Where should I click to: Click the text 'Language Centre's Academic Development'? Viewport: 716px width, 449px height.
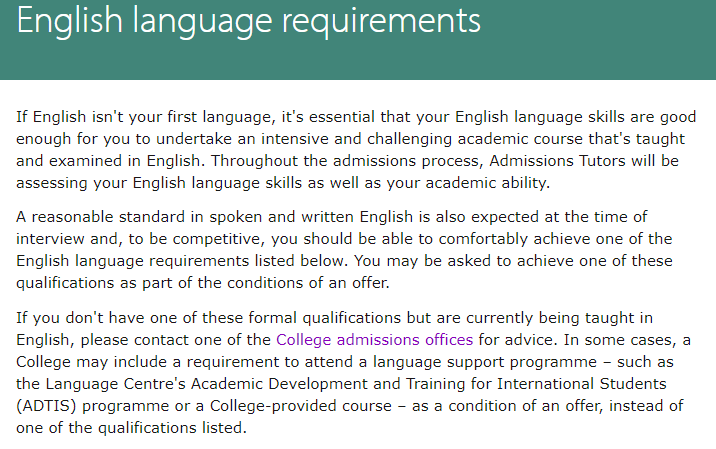tap(207, 384)
